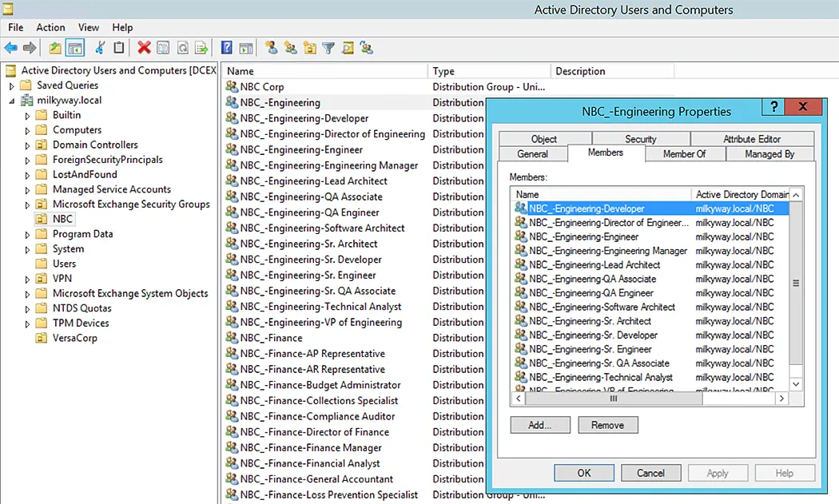This screenshot has height=504, width=839.
Task: Click the Remove button
Action: (x=607, y=425)
